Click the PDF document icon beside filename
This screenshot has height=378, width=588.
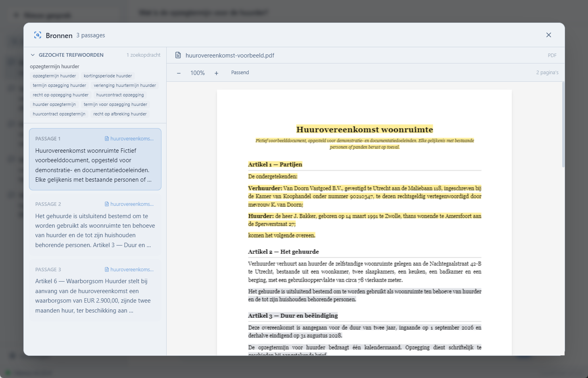pyautogui.click(x=178, y=55)
